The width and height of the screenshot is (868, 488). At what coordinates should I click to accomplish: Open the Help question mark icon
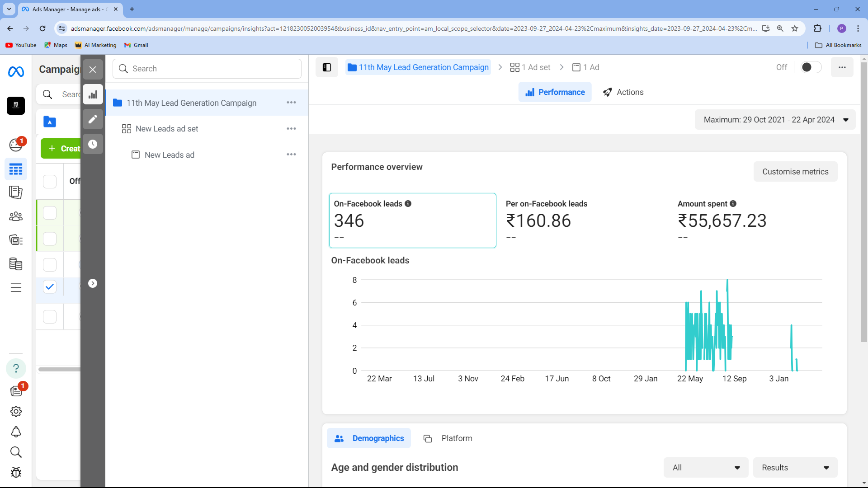tap(16, 368)
